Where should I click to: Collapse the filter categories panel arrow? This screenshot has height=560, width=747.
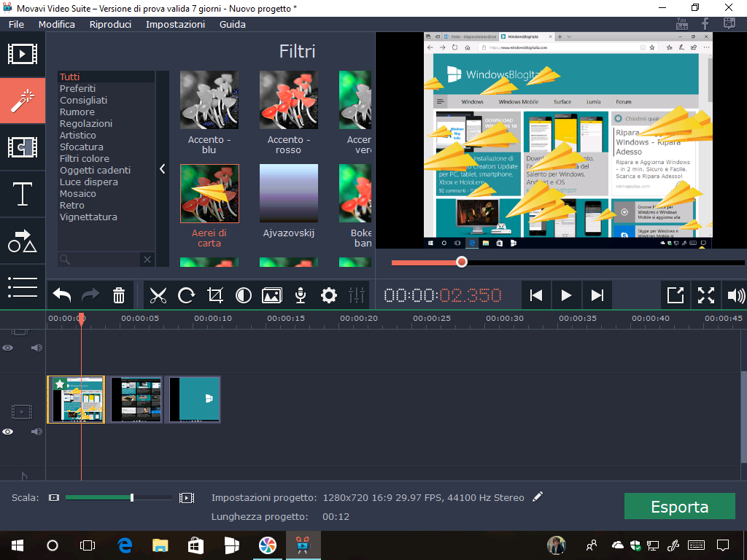(163, 168)
